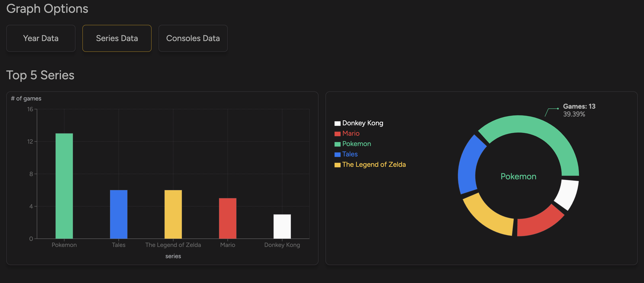Click the Tales x-axis label
Screen dimensions: 644x283
tap(119, 245)
